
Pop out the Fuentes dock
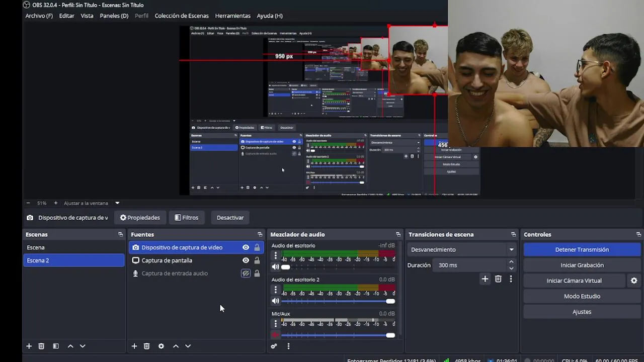coord(260,234)
